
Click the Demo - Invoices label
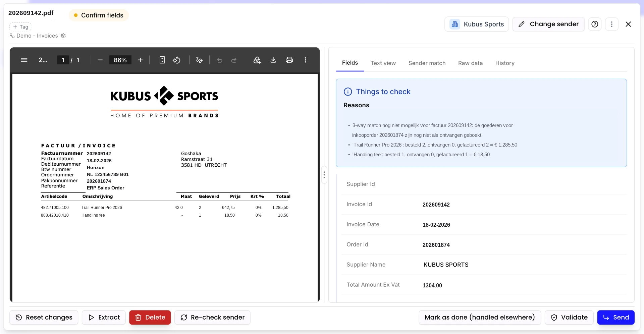click(x=37, y=36)
